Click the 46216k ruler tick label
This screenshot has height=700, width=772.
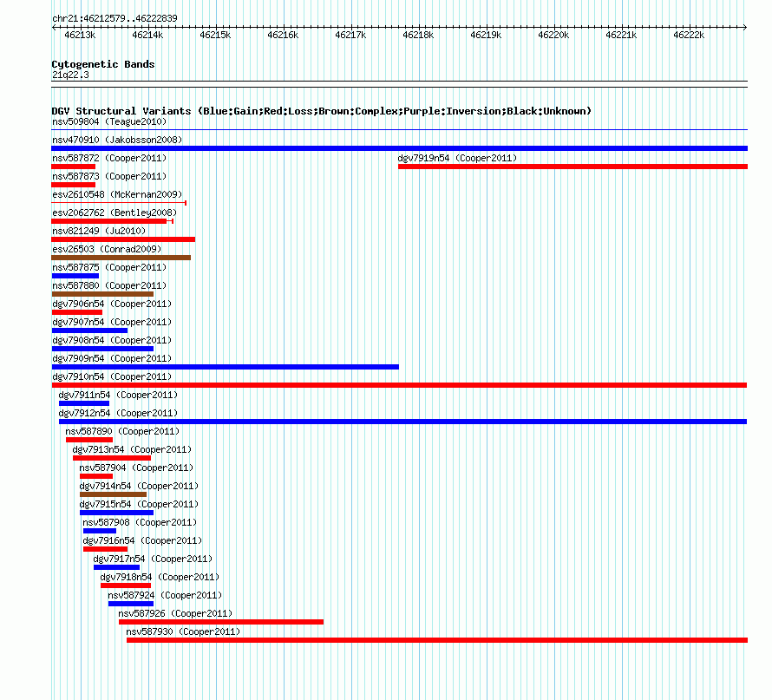283,35
